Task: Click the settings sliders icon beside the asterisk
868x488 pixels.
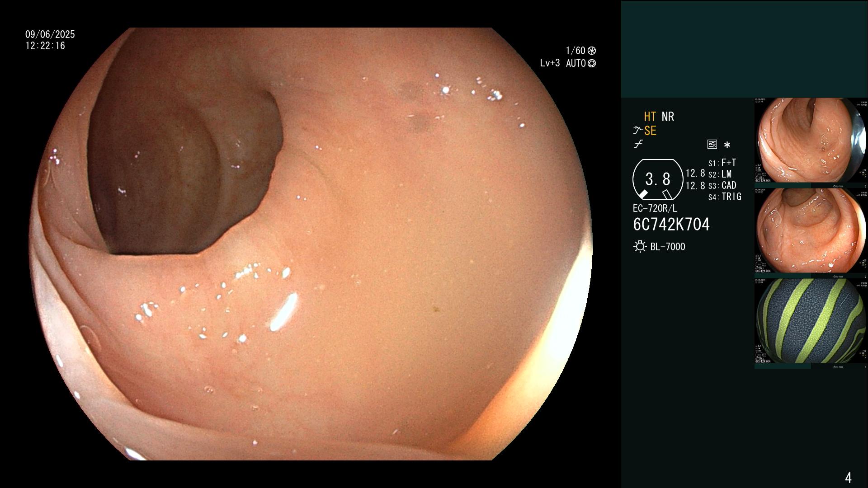Action: 712,145
